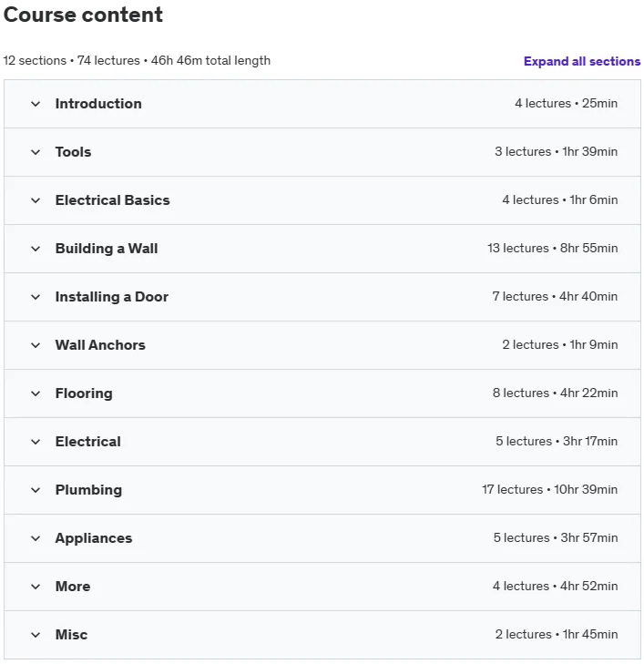Click the chevron icon beside Misc
644x664 pixels.
pos(36,635)
